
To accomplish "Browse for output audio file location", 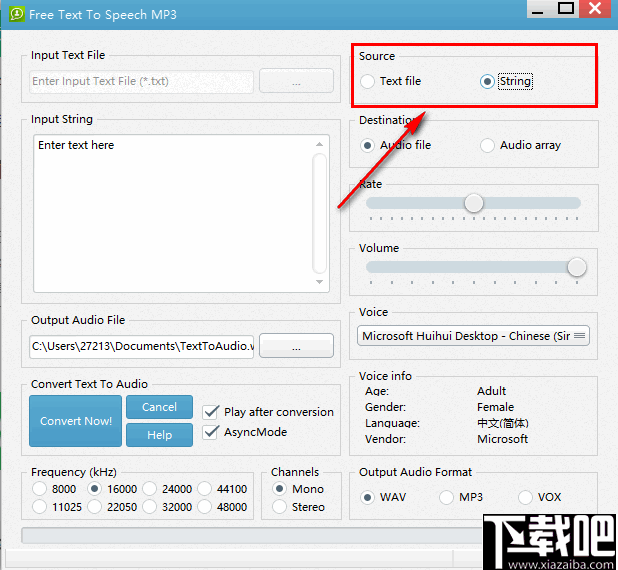I will click(x=296, y=346).
